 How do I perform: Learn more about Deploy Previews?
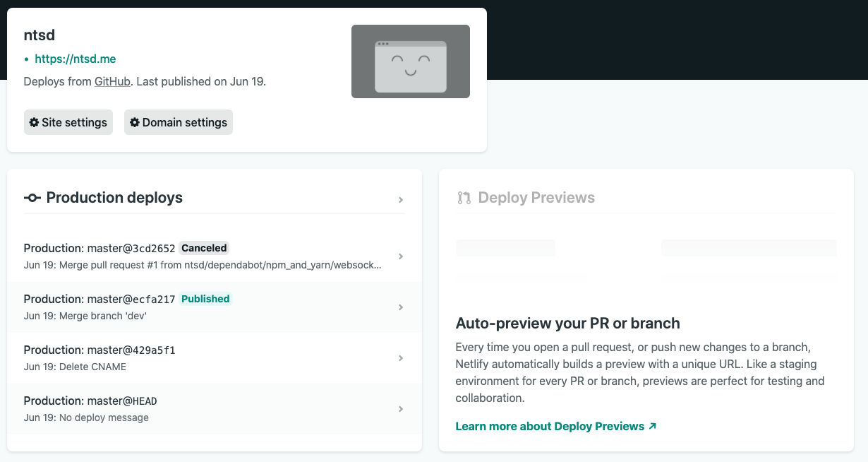click(550, 426)
